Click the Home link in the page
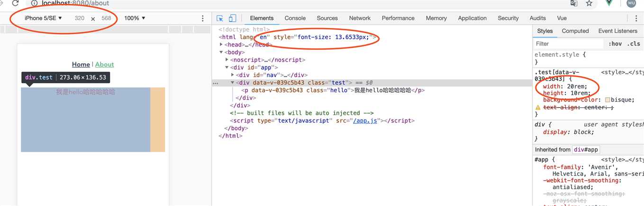644x206 pixels. tap(81, 65)
